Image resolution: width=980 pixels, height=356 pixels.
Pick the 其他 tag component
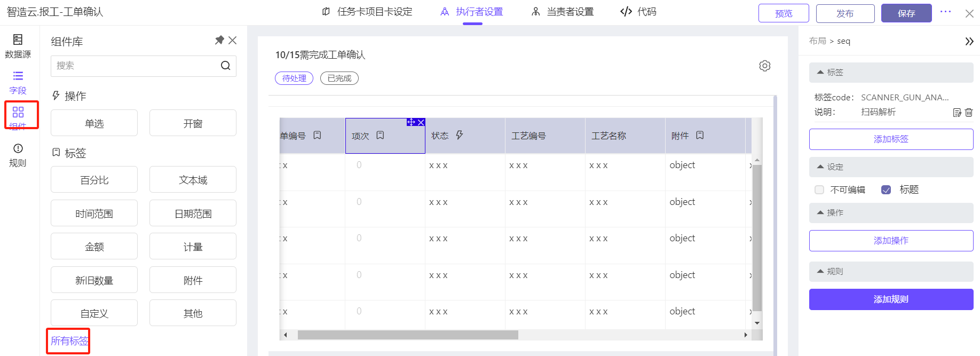[x=193, y=313]
